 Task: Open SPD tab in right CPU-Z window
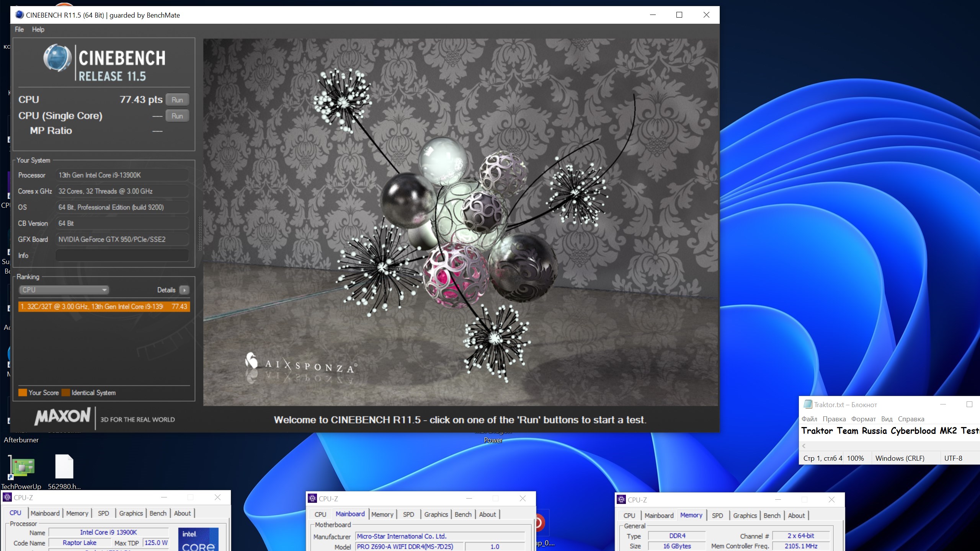pos(717,516)
